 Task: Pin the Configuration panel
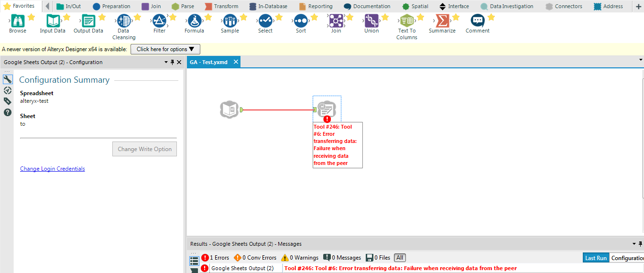[173, 62]
